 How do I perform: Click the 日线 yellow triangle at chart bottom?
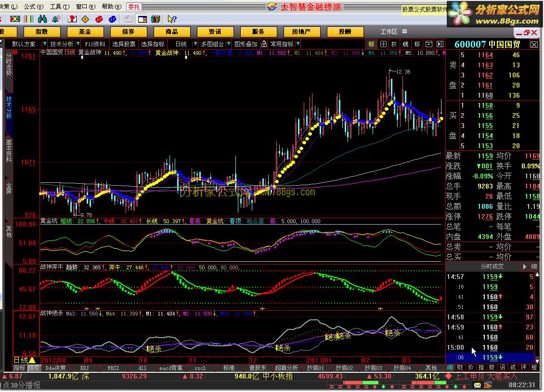(32, 360)
